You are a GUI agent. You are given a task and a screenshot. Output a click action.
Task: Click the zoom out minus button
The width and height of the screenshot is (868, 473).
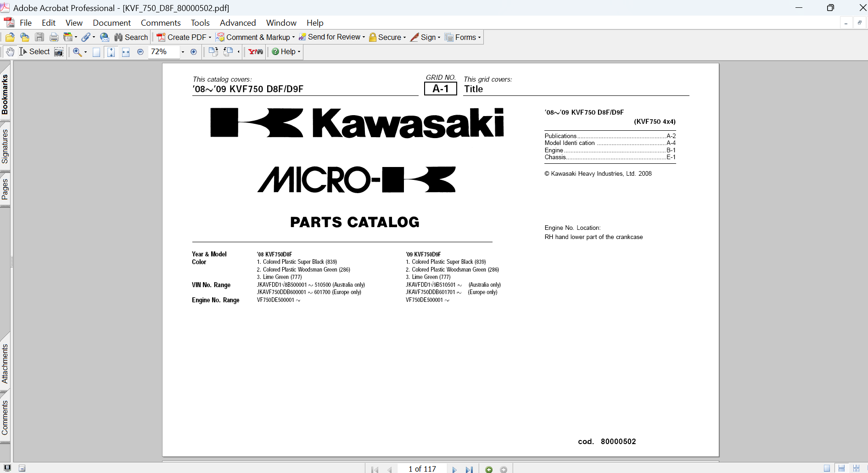[x=140, y=52]
